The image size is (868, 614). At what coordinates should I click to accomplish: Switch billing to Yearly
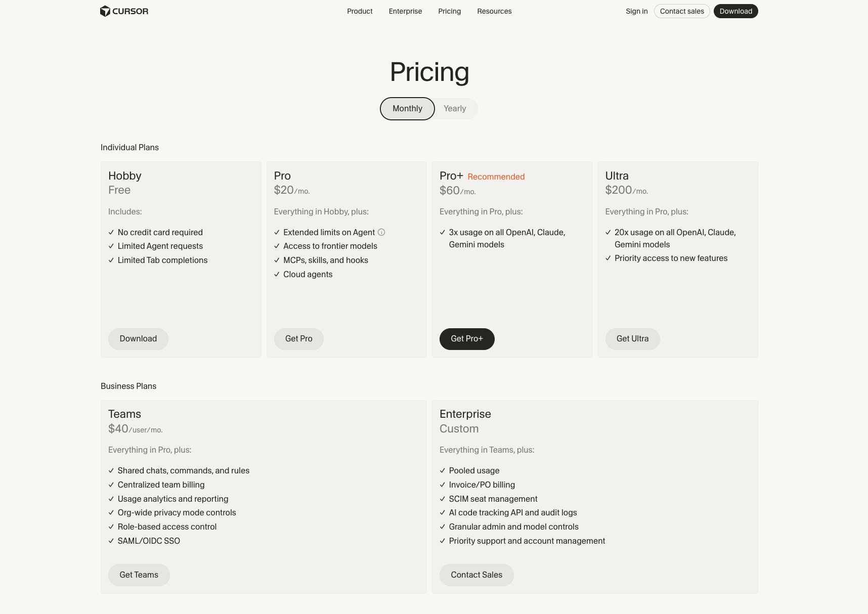tap(454, 108)
